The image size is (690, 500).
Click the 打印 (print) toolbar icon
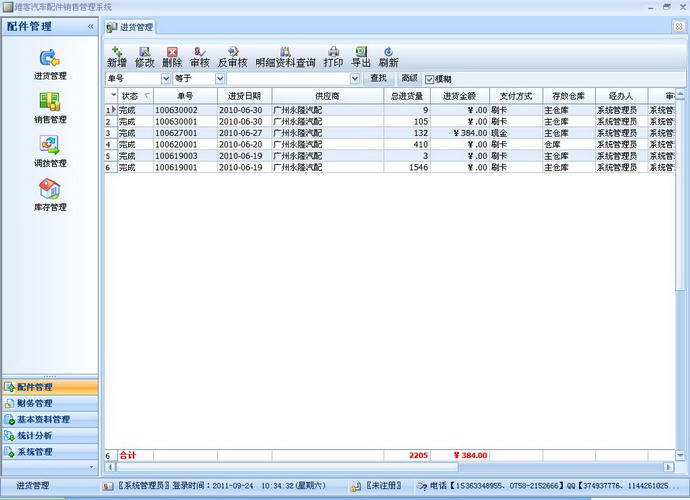tap(334, 58)
